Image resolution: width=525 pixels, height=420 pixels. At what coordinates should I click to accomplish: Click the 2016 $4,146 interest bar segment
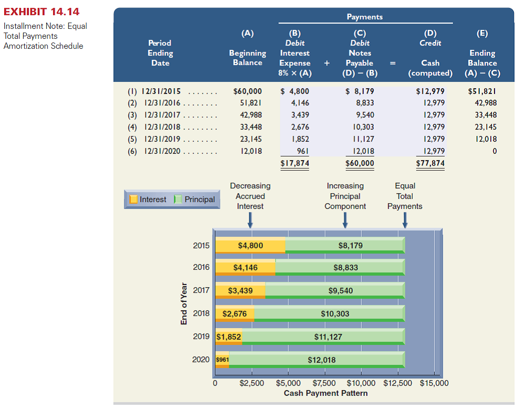pos(245,268)
